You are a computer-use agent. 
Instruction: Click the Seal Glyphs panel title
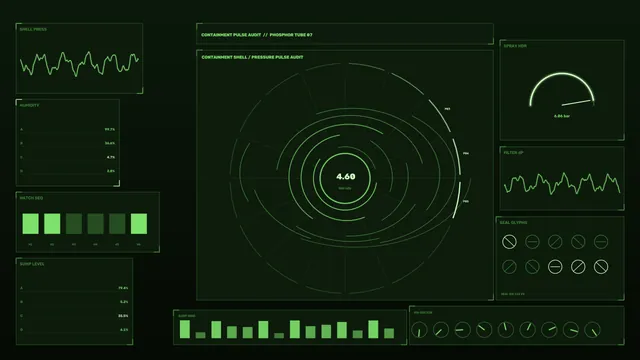tap(513, 223)
